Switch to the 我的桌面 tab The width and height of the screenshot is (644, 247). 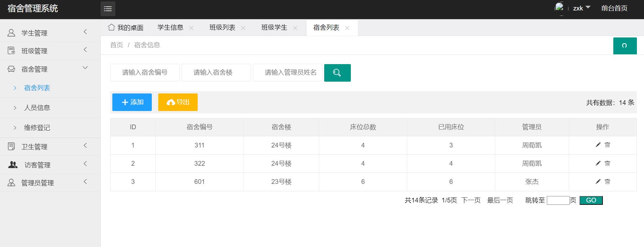[x=125, y=28]
